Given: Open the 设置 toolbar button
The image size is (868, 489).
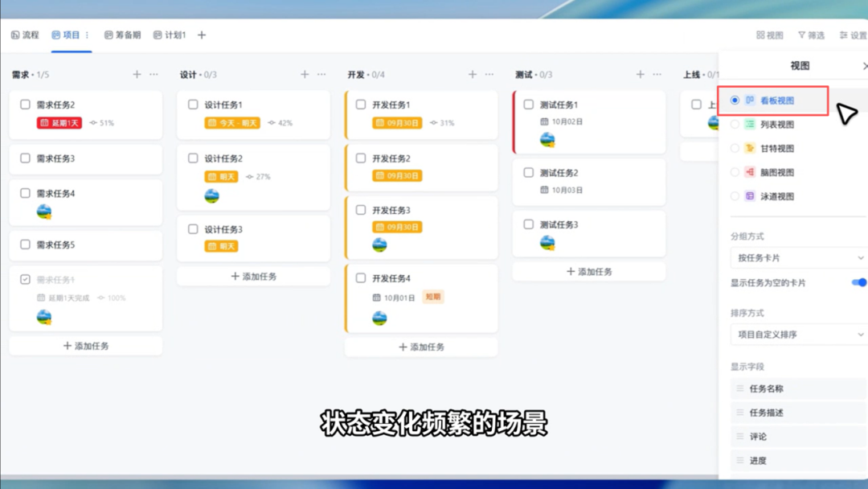Looking at the screenshot, I should [853, 35].
